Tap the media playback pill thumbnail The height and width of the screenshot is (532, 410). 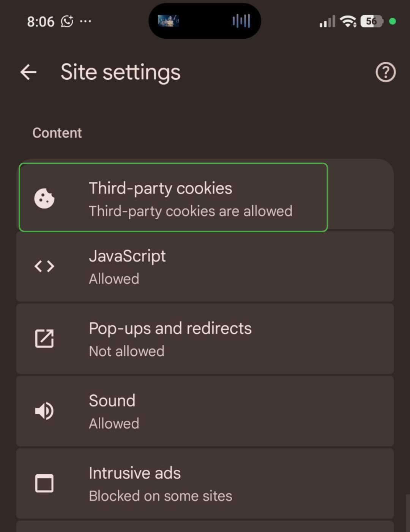coord(168,21)
